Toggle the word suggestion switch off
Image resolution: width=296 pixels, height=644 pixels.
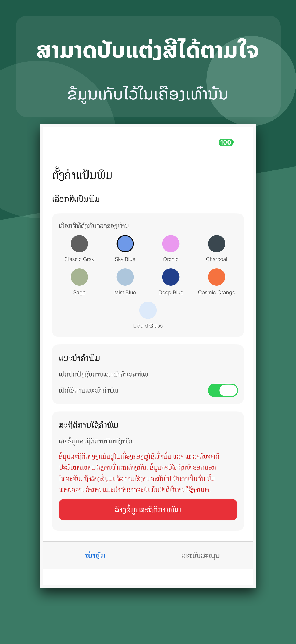223,390
